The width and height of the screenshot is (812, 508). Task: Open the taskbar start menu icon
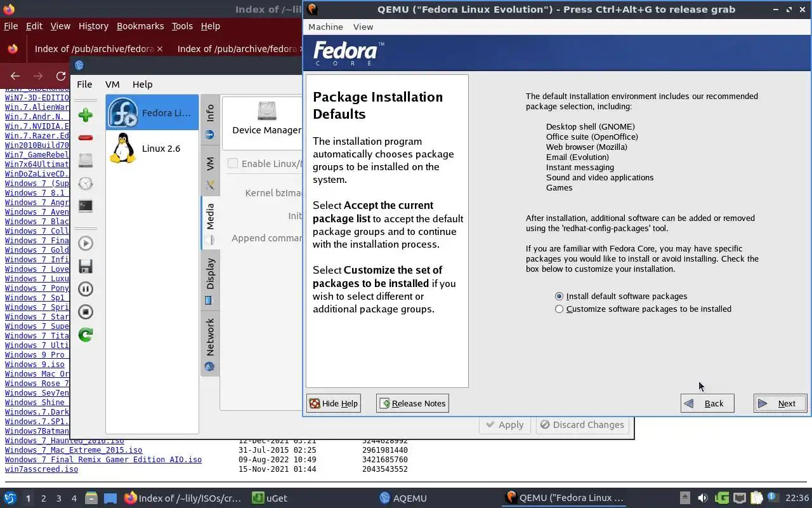pyautogui.click(x=10, y=498)
